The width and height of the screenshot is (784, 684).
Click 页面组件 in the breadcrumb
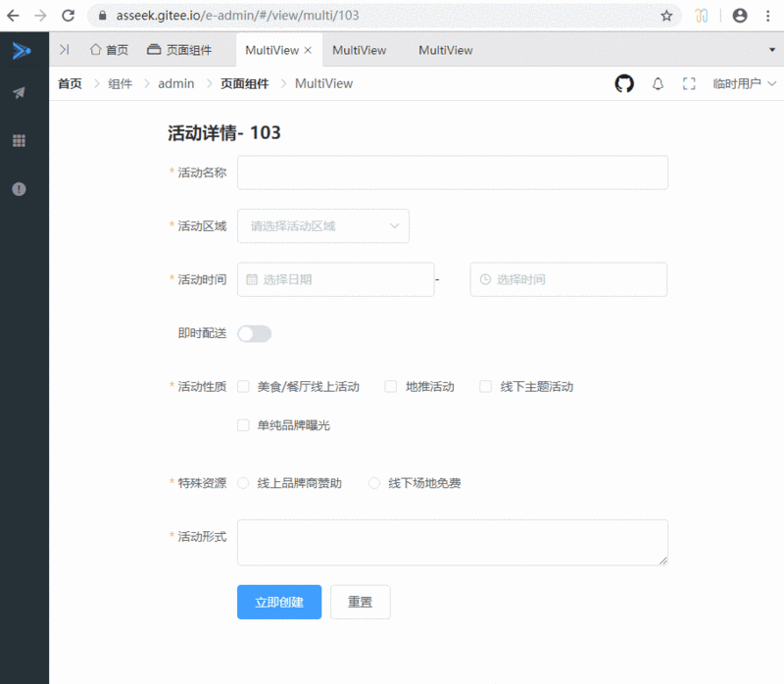click(244, 83)
